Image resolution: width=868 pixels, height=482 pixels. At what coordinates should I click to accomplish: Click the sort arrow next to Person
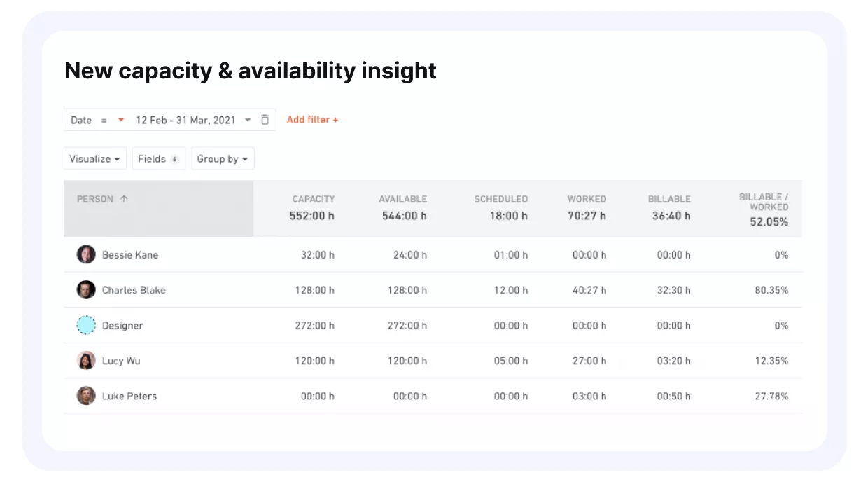(x=124, y=199)
